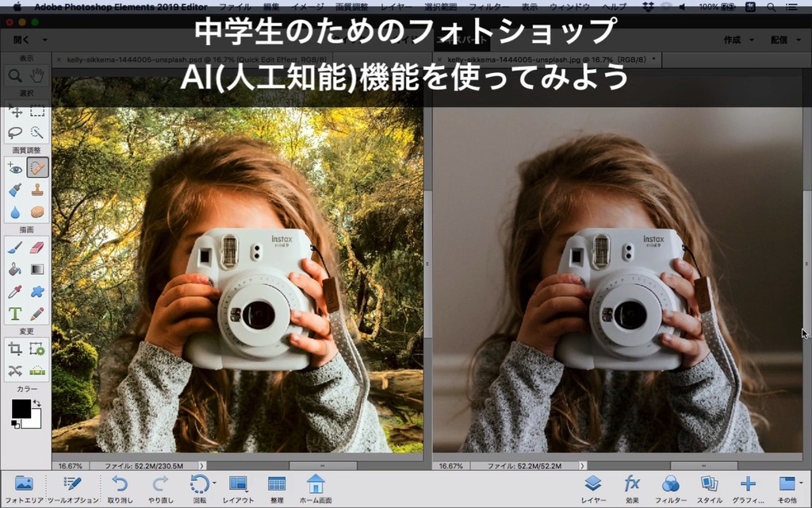The width and height of the screenshot is (812, 508).
Task: Open the ウィンドウ window menu
Action: click(x=569, y=6)
